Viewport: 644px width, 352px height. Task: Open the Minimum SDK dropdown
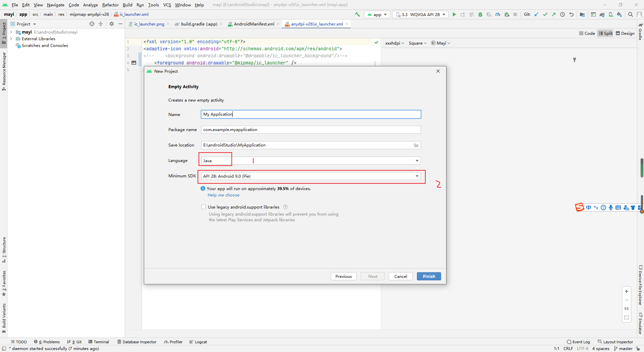tap(311, 176)
